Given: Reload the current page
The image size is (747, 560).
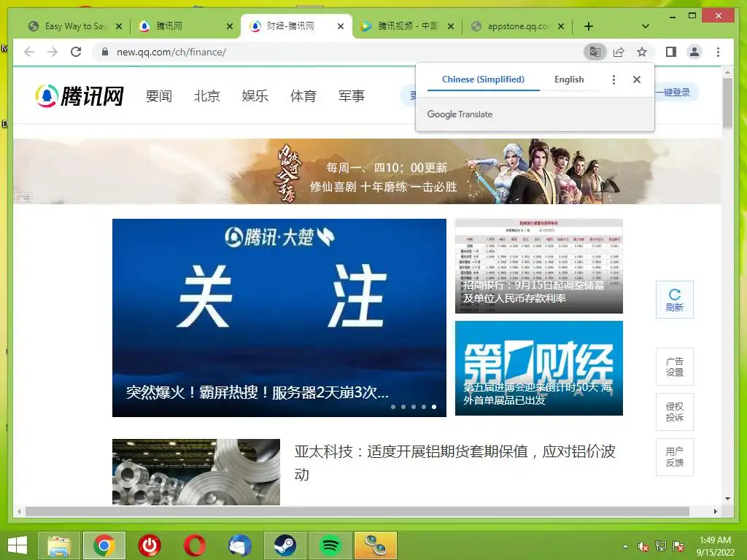Looking at the screenshot, I should coord(76,52).
